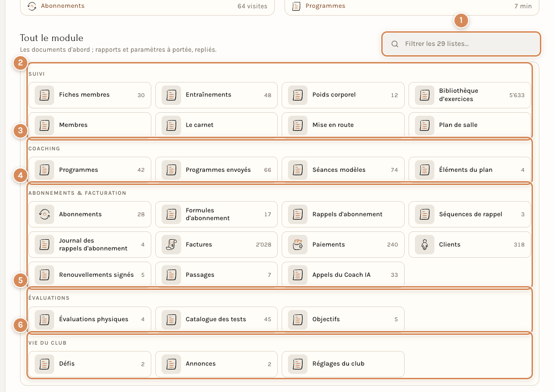
Task: Click the Renouvellements signés label
Action: tap(97, 275)
